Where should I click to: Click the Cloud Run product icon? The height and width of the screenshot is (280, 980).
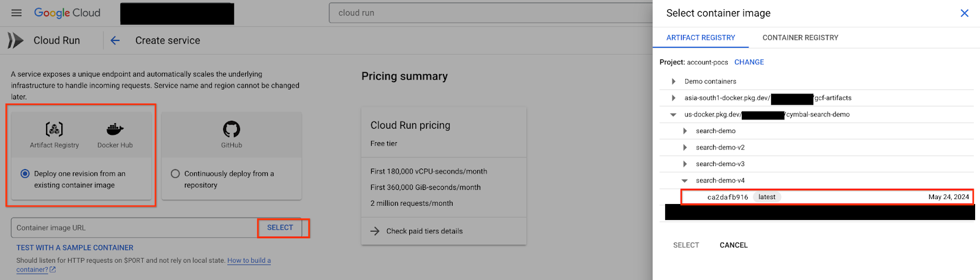point(15,40)
